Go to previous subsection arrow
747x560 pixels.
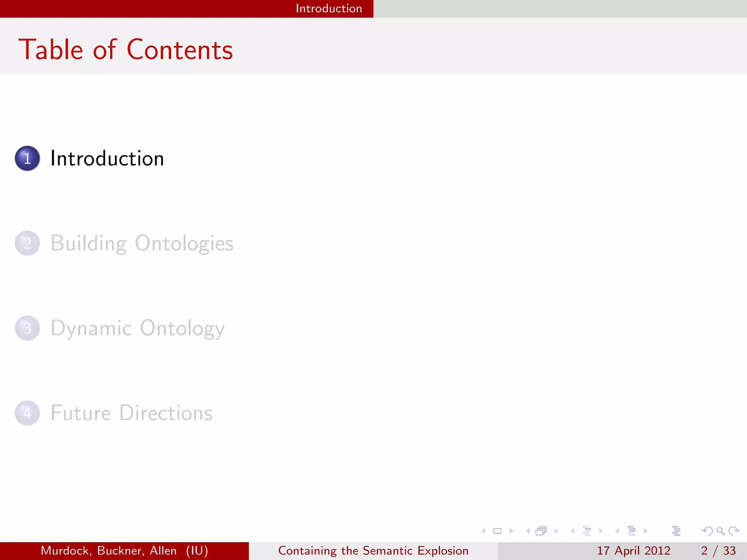(573, 531)
